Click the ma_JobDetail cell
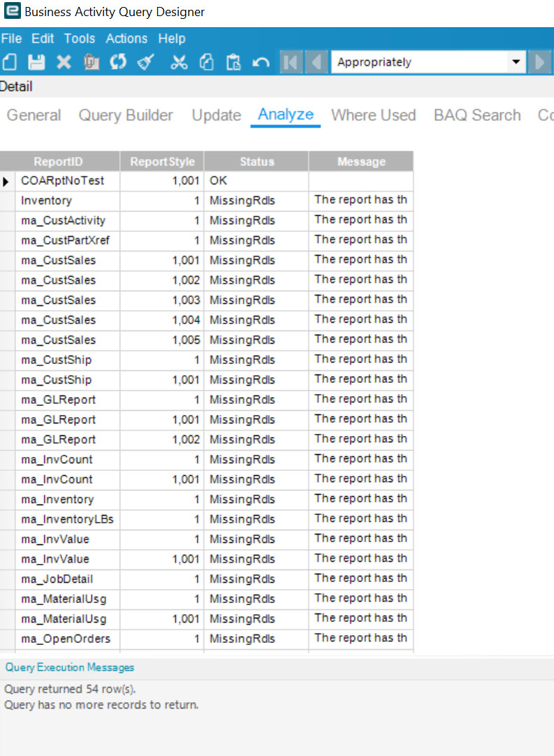554x756 pixels. [68, 579]
